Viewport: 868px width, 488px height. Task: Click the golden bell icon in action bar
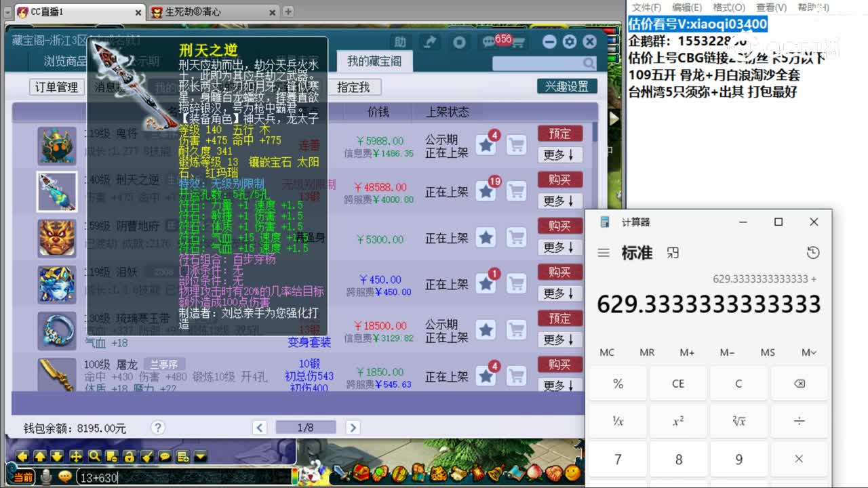click(x=495, y=472)
